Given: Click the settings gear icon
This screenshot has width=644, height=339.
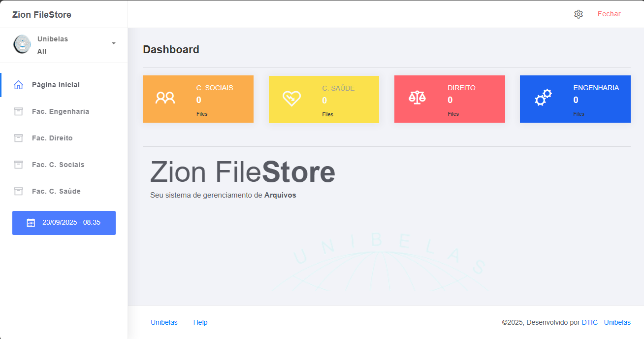Looking at the screenshot, I should pyautogui.click(x=579, y=14).
